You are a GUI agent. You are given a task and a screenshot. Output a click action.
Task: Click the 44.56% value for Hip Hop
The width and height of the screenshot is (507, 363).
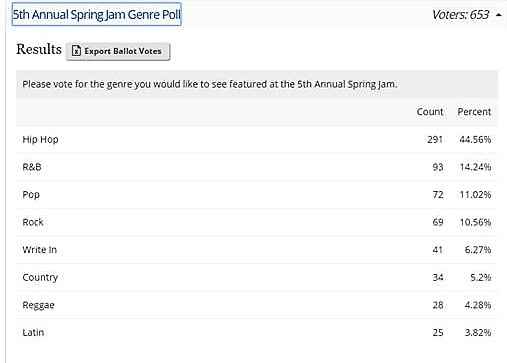(x=475, y=140)
